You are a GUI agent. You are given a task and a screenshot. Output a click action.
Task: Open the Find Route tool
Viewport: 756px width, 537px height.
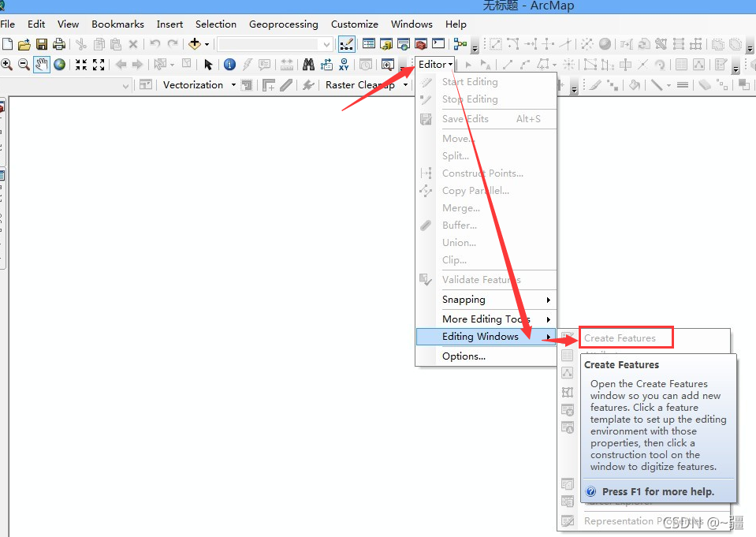[326, 64]
